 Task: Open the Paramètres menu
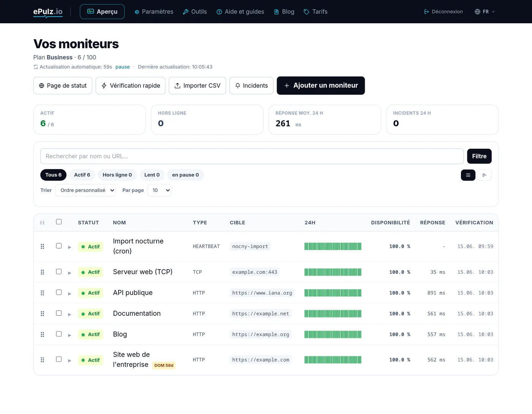[154, 12]
